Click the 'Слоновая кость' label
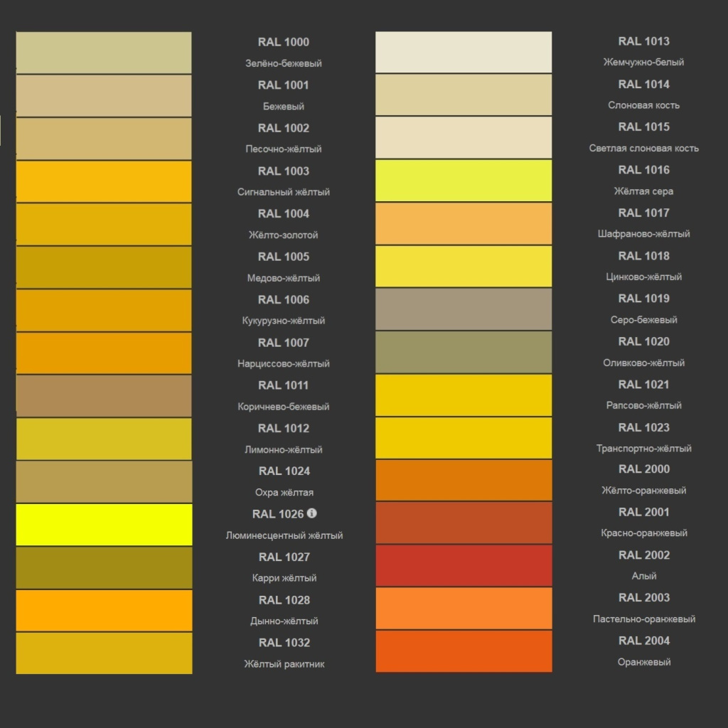728x728 pixels. coord(643,105)
